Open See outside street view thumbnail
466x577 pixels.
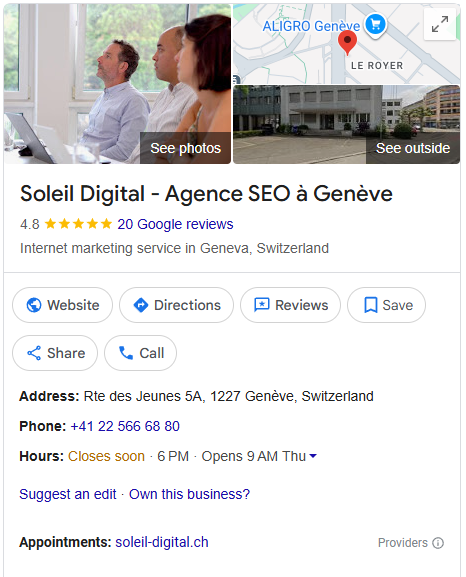(x=346, y=124)
